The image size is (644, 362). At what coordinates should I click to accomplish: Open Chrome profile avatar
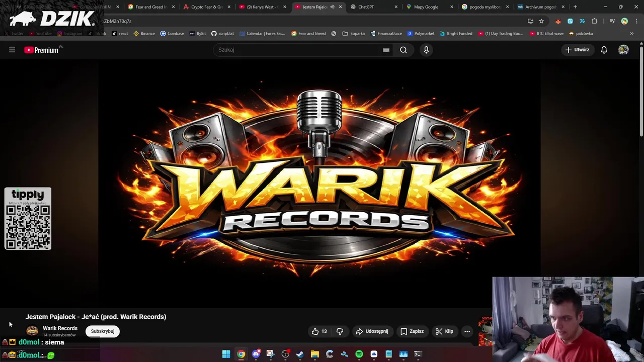(x=624, y=21)
